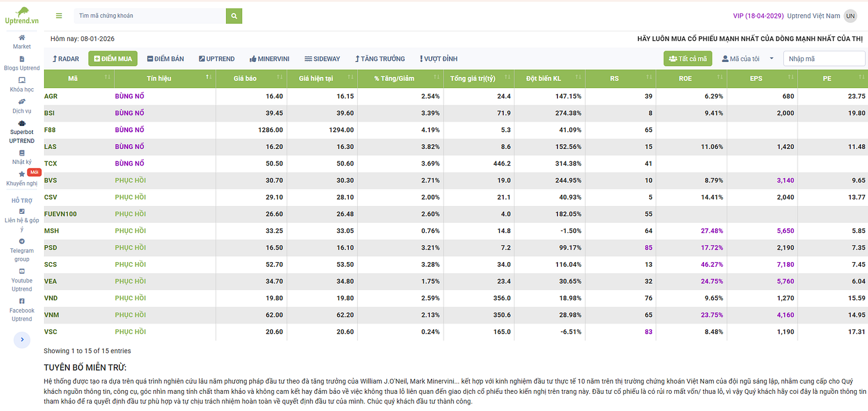Sort by Giá hiện tại column
Image resolution: width=868 pixels, height=411 pixels.
[x=351, y=78]
